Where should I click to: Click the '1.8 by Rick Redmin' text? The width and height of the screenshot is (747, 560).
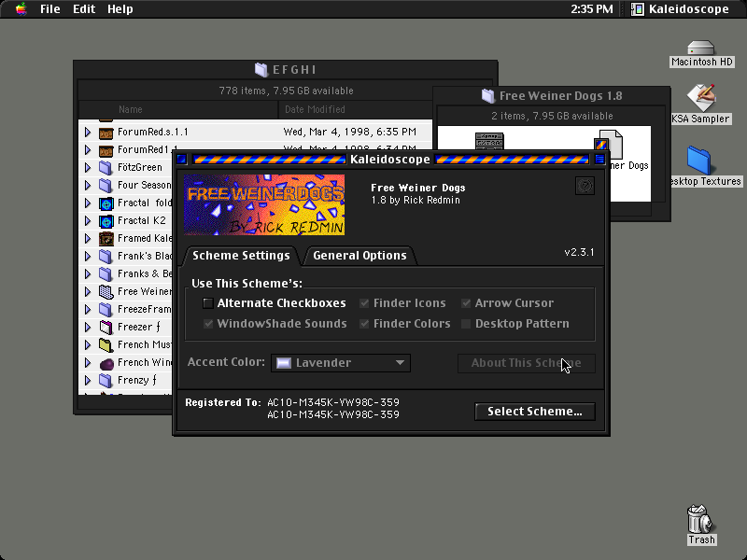(x=416, y=201)
